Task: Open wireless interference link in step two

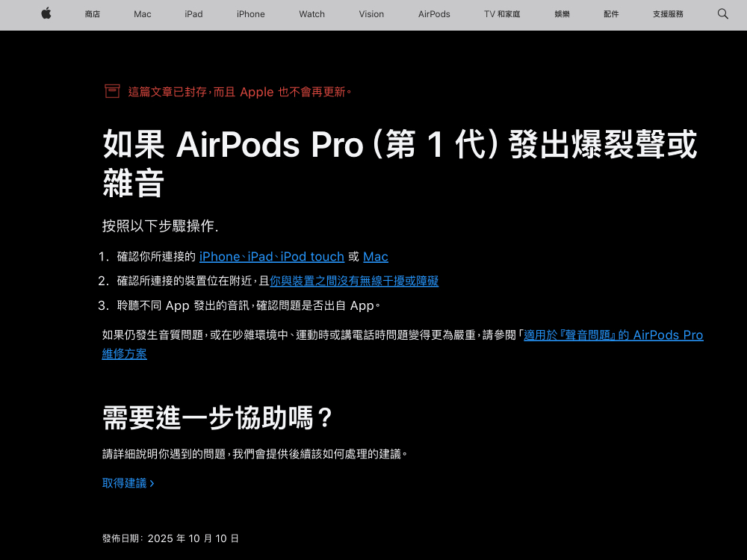Action: coord(354,281)
